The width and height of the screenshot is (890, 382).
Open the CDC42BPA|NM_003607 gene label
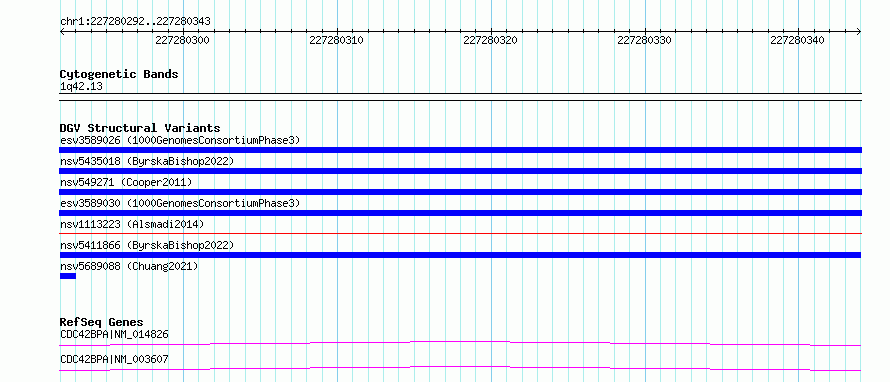pos(114,359)
